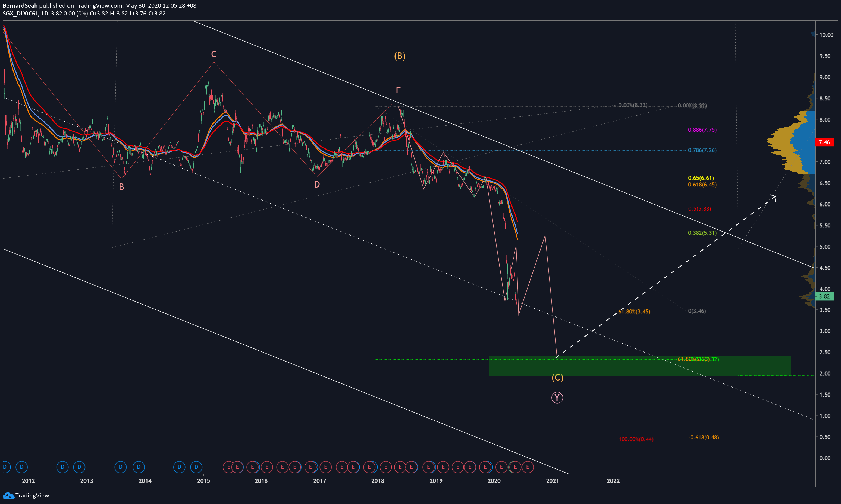
Task: Click the 2017 year label on time axis
Action: click(x=319, y=481)
